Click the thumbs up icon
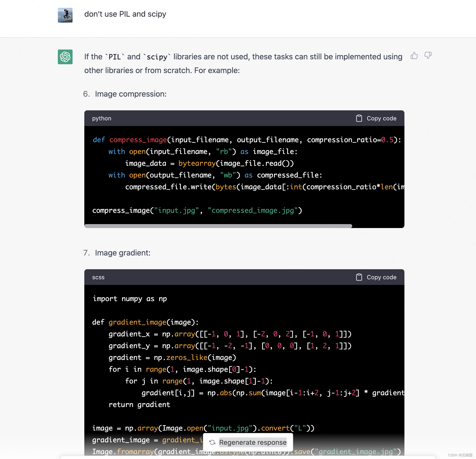 click(414, 56)
